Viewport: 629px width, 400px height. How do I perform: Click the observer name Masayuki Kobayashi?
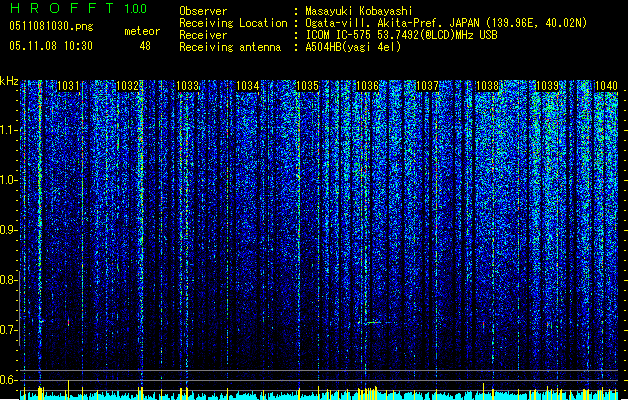359,11
